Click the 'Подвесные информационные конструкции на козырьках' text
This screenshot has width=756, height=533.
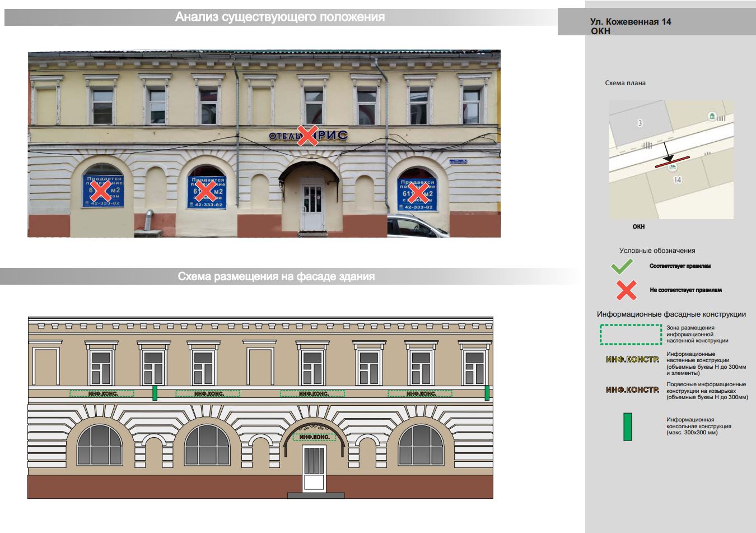707,391
